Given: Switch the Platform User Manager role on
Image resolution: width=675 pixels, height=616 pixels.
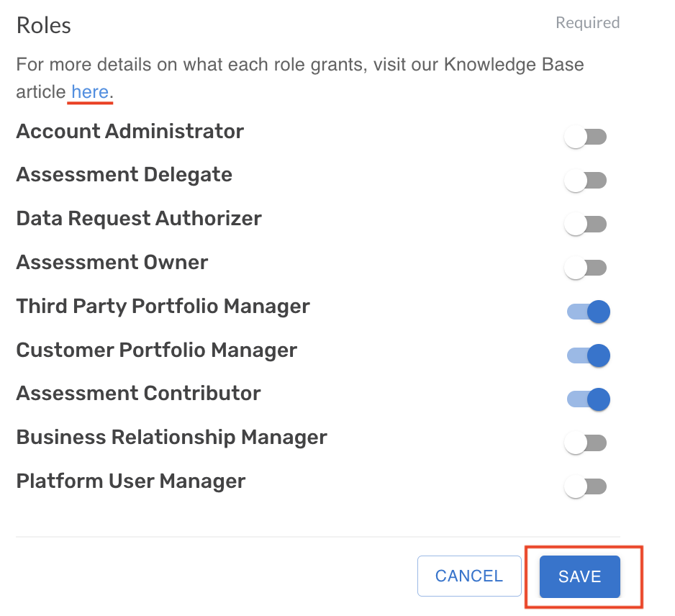Looking at the screenshot, I should [585, 486].
